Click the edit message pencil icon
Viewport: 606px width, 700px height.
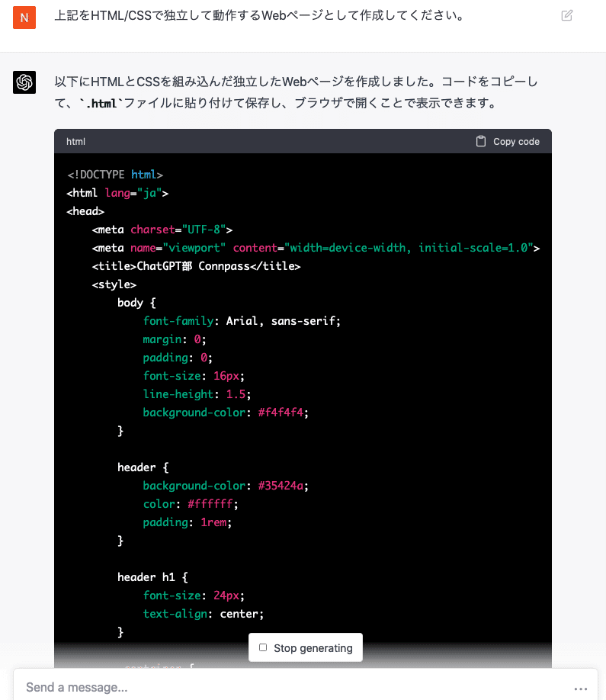tap(566, 15)
